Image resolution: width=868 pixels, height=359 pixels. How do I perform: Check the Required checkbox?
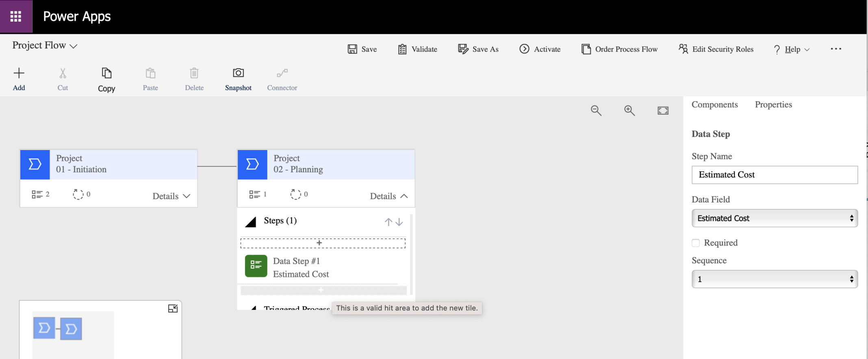pyautogui.click(x=696, y=243)
